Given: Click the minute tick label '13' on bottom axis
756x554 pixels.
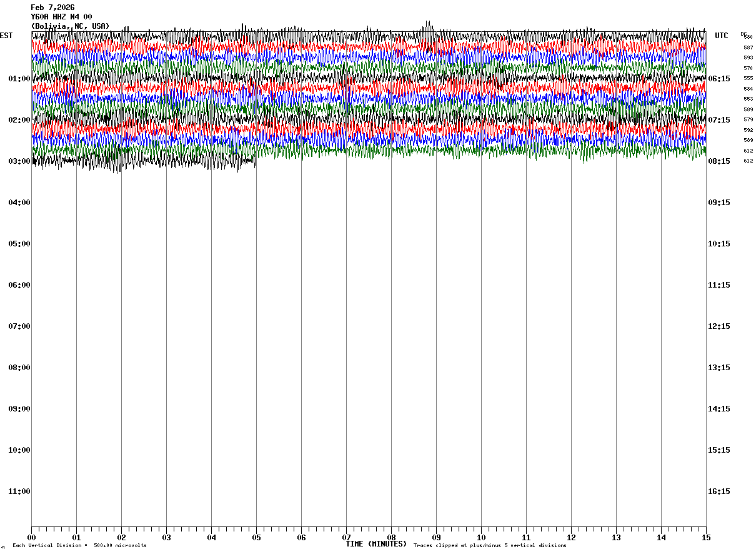Looking at the screenshot, I should pos(616,538).
